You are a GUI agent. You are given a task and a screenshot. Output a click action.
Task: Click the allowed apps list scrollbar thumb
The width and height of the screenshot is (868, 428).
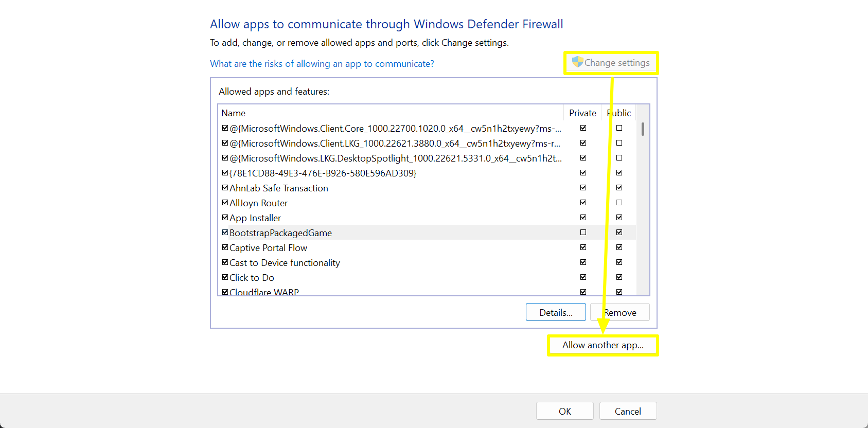pyautogui.click(x=643, y=129)
